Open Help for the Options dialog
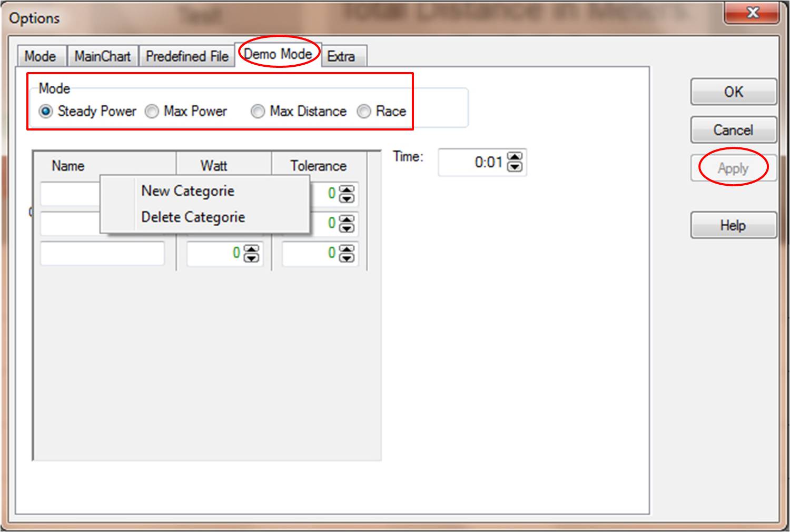The width and height of the screenshot is (790, 532). (x=733, y=226)
